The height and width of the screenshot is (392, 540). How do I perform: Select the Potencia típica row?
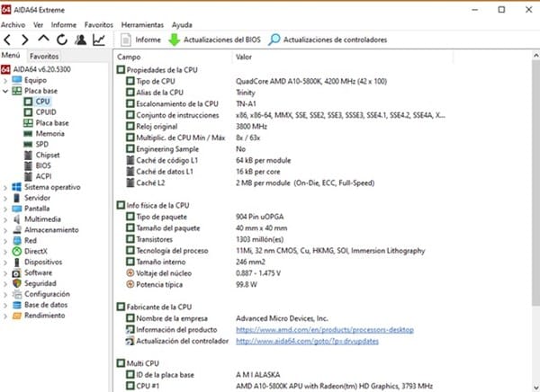click(192, 285)
